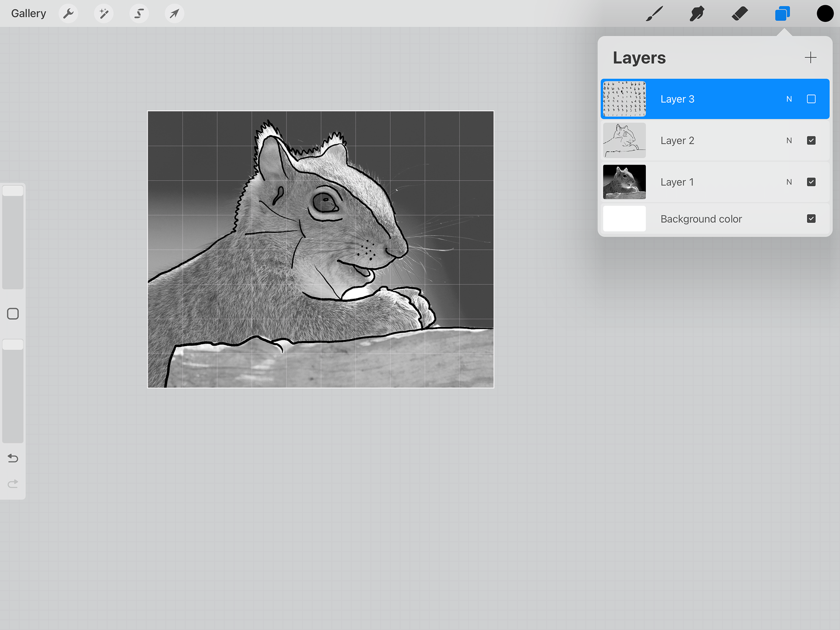Close the Layers panel via Layers icon

click(x=782, y=14)
